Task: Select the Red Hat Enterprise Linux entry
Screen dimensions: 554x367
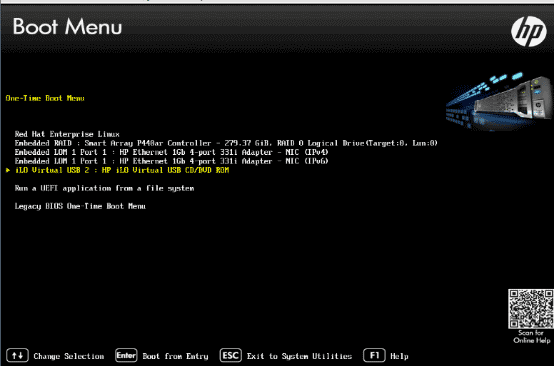Action: pyautogui.click(x=67, y=134)
